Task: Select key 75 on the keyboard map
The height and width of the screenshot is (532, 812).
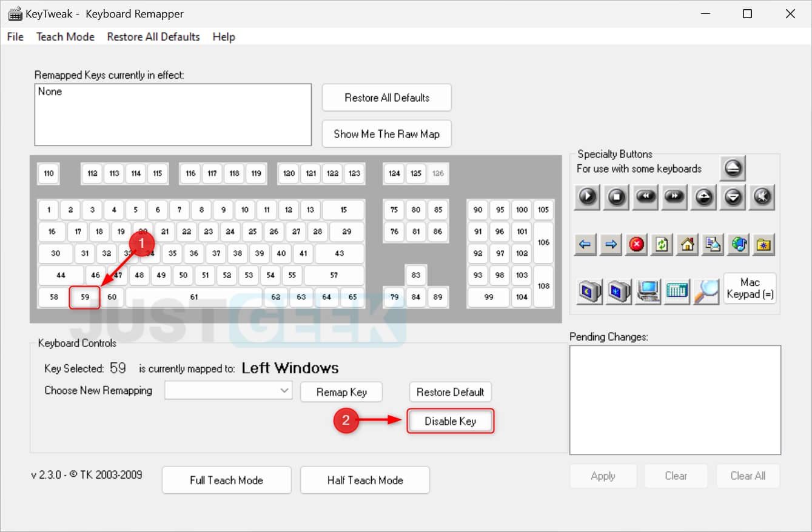Action: pyautogui.click(x=394, y=210)
